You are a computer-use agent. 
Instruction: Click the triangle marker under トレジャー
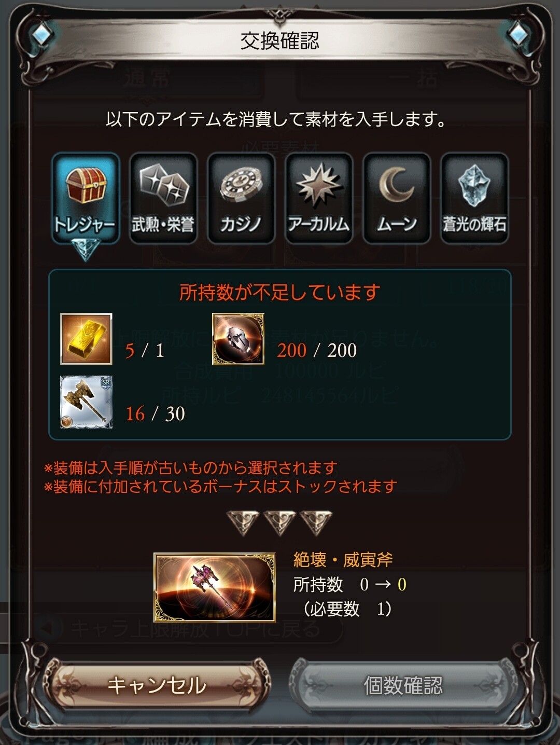tap(85, 250)
